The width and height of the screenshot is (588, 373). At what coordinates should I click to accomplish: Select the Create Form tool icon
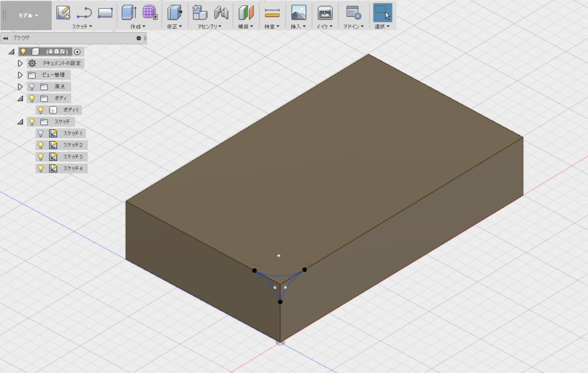point(150,13)
